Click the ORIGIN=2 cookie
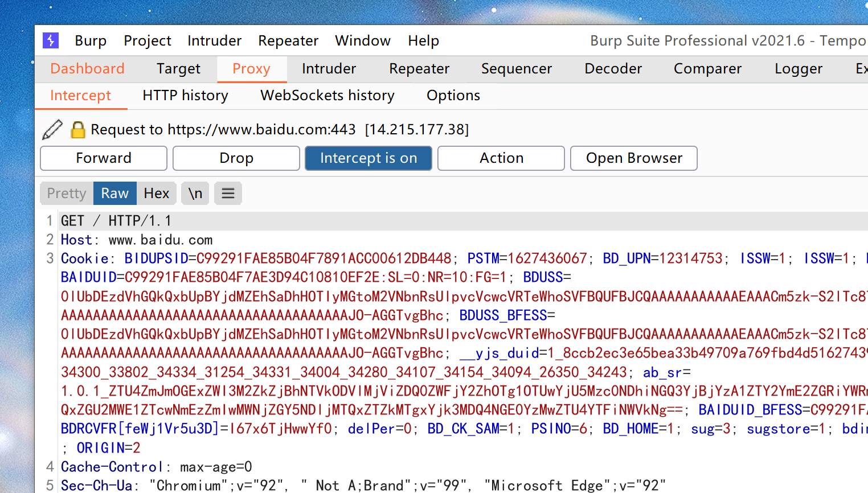This screenshot has width=868, height=493. coord(108,448)
